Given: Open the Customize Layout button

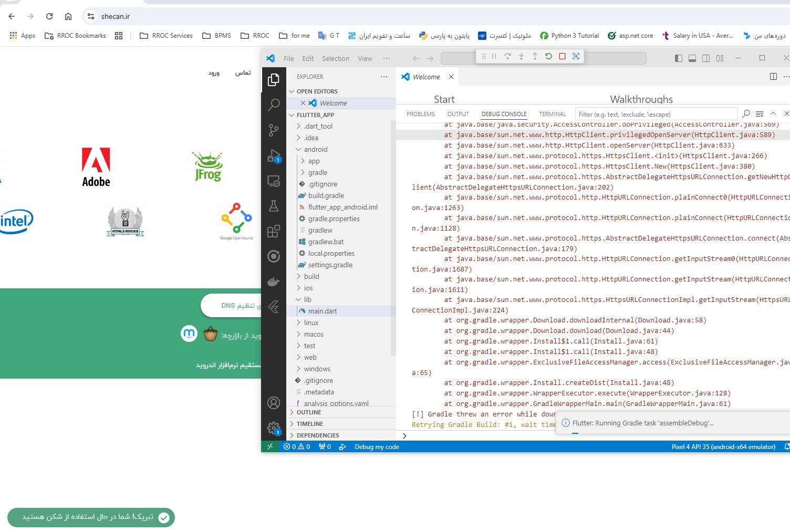Looking at the screenshot, I should [720, 58].
